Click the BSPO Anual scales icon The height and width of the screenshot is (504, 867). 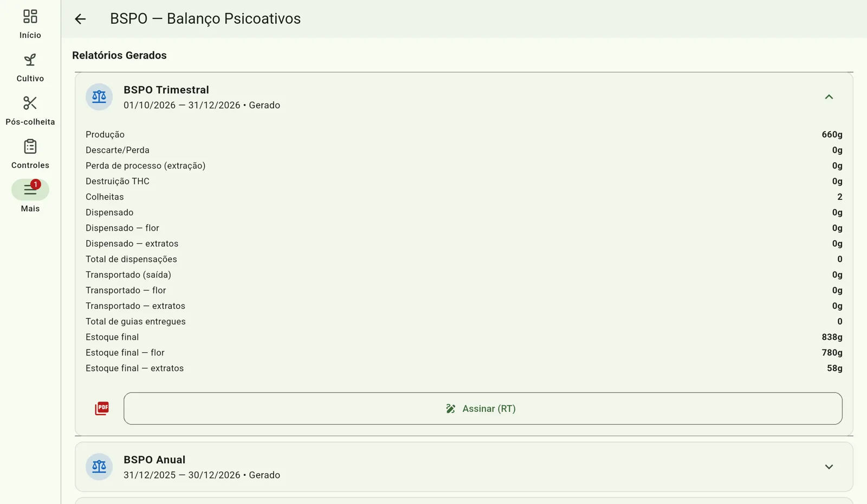pyautogui.click(x=99, y=467)
